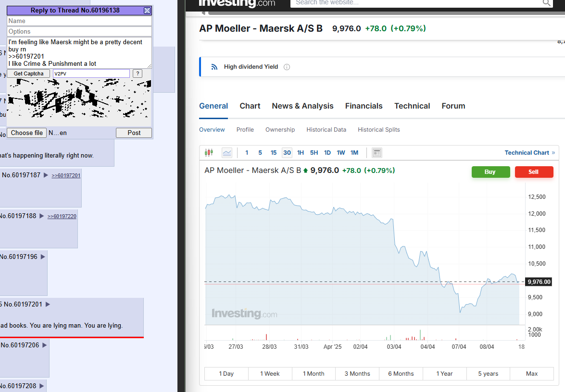Click the RSS feed icon beside High dividend Yield

click(214, 67)
